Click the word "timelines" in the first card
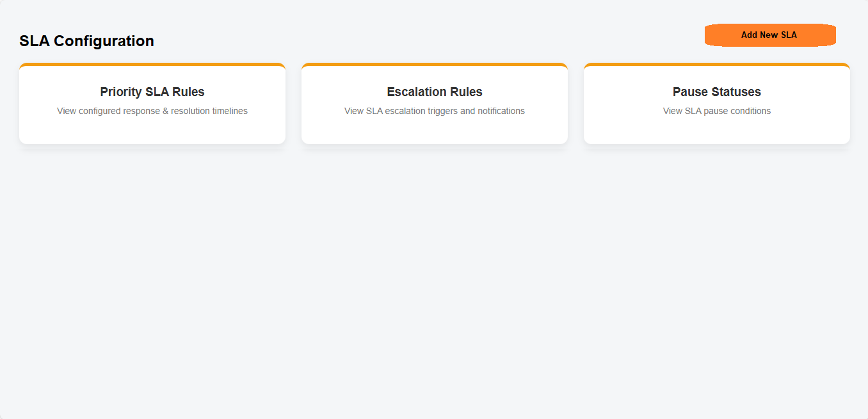The height and width of the screenshot is (419, 868). coord(230,111)
